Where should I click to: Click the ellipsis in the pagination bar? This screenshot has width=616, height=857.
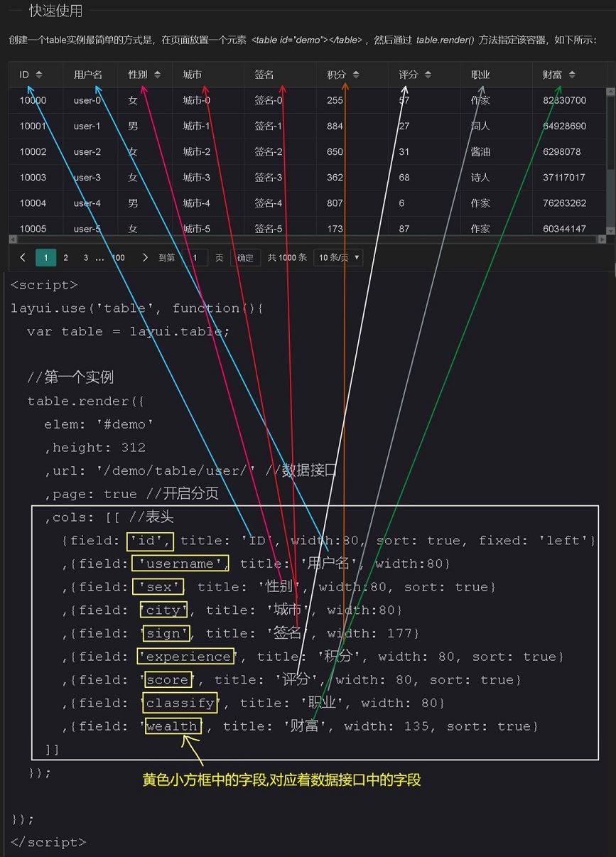[99, 257]
